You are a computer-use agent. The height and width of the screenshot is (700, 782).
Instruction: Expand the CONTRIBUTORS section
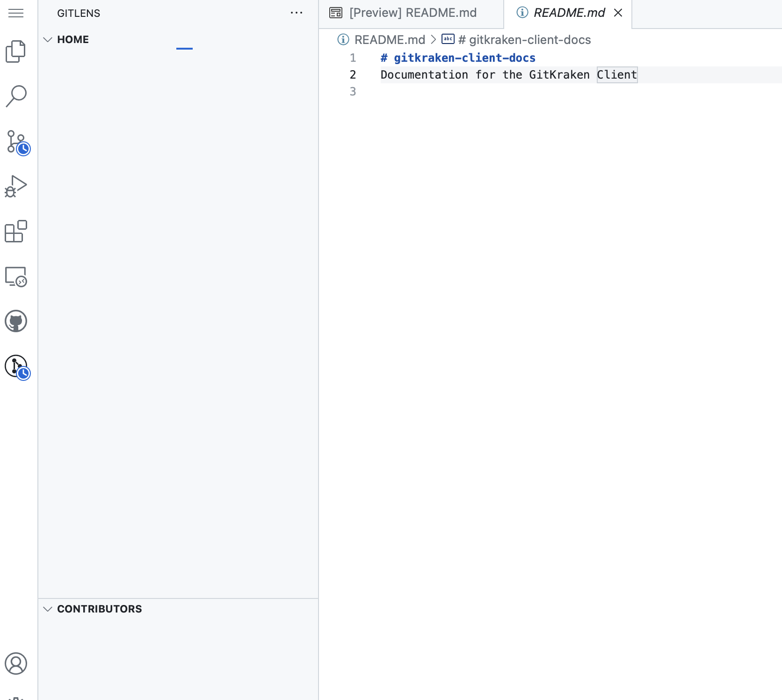click(48, 609)
